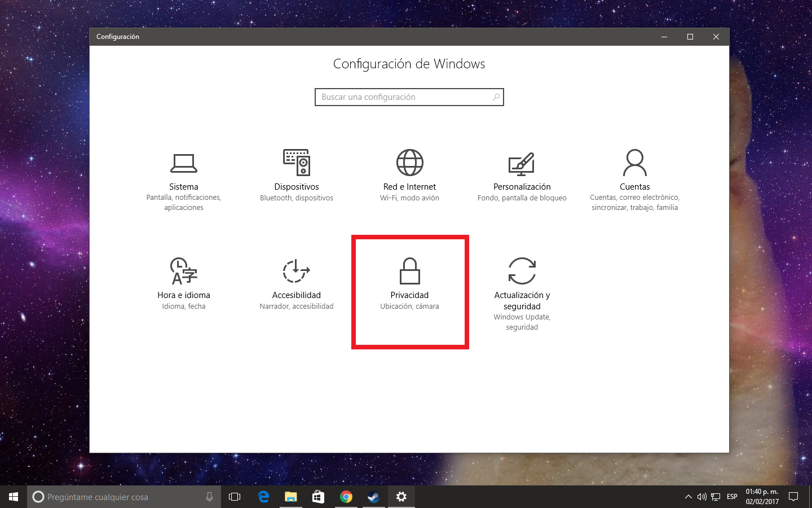Open the Cuentas category label
This screenshot has width=812, height=508.
coord(635,187)
